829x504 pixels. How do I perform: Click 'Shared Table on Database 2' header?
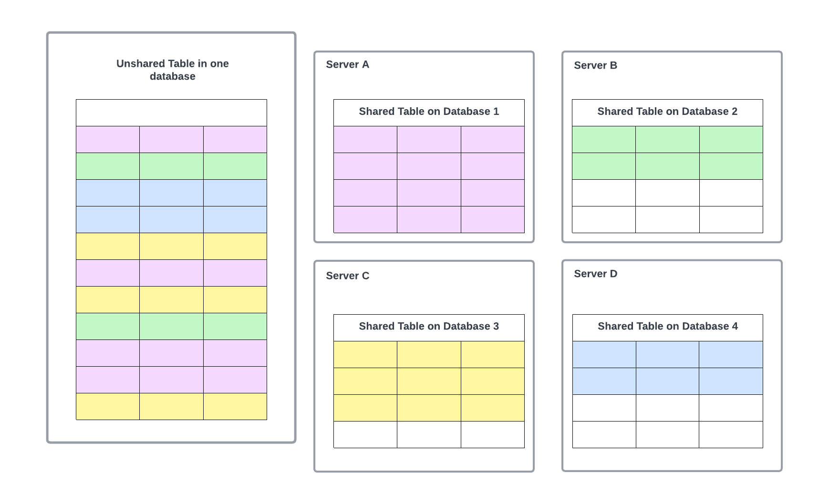[667, 112]
